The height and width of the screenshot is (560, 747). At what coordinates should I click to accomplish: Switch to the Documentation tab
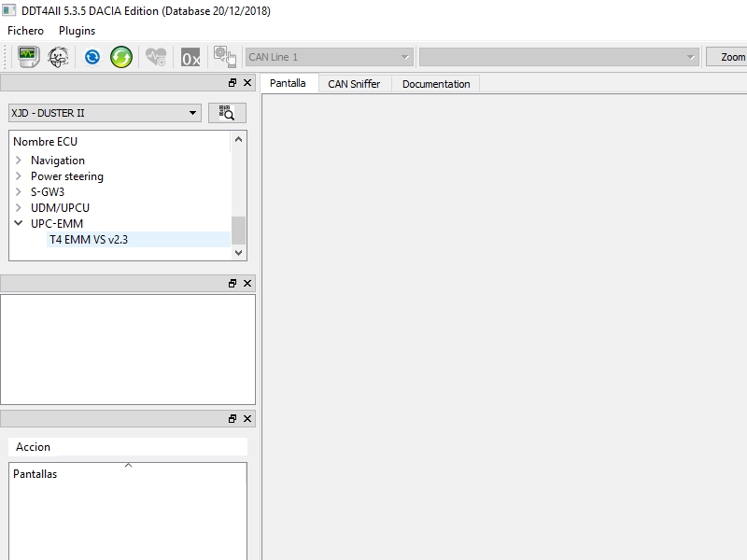[x=436, y=84]
